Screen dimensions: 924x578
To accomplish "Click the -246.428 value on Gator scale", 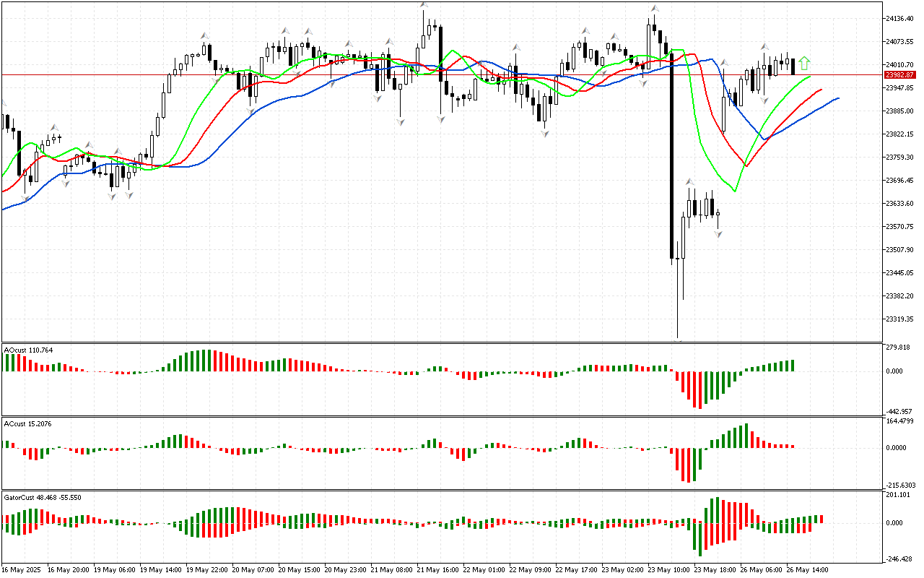I will (x=898, y=559).
